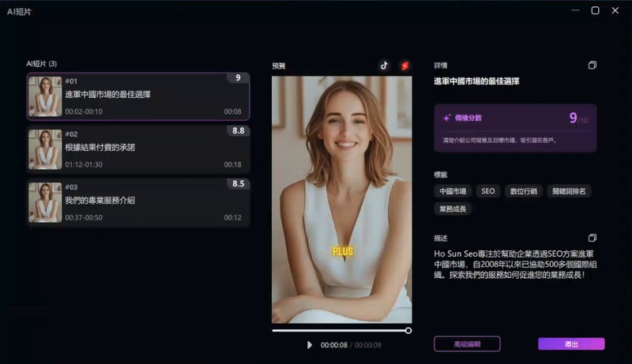632x364 pixels.
Task: Click the video preview image
Action: (342, 200)
